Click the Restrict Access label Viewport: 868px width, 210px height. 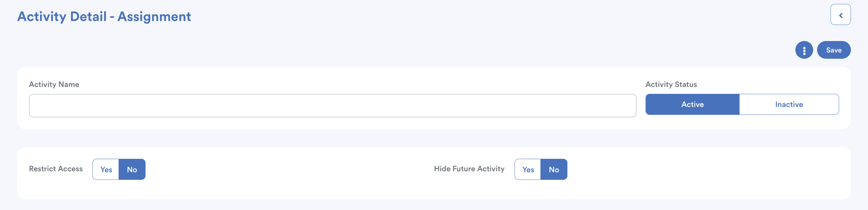56,169
